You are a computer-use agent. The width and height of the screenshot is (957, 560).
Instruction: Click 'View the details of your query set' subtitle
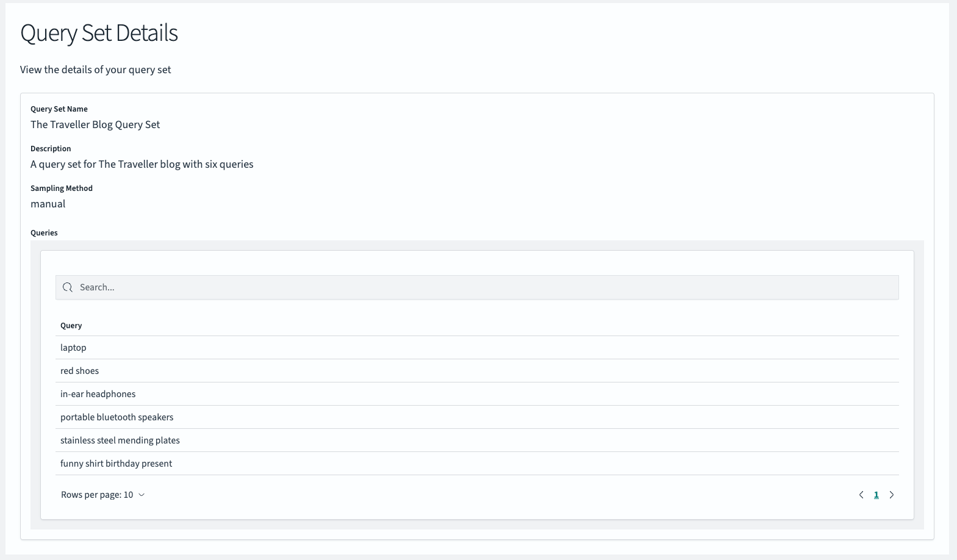[x=95, y=70]
